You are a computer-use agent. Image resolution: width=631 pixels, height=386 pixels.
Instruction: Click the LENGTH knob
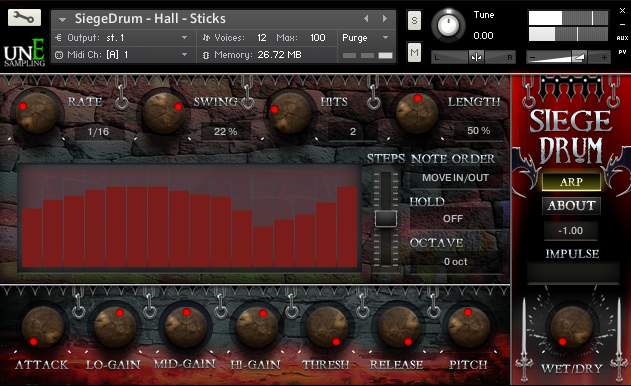(417, 113)
